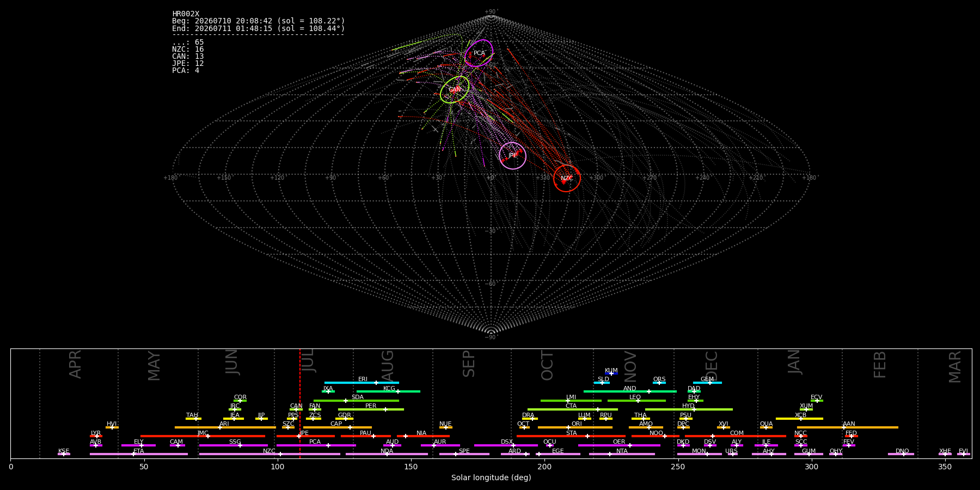The image size is (980, 490).
Task: Click the ETA shower bar in timeline
Action: point(139,454)
